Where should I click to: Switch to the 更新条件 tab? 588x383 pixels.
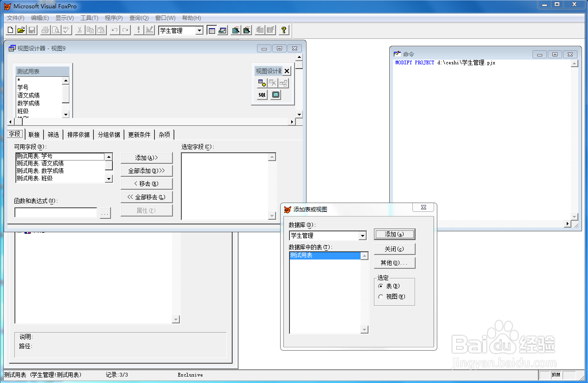[140, 135]
